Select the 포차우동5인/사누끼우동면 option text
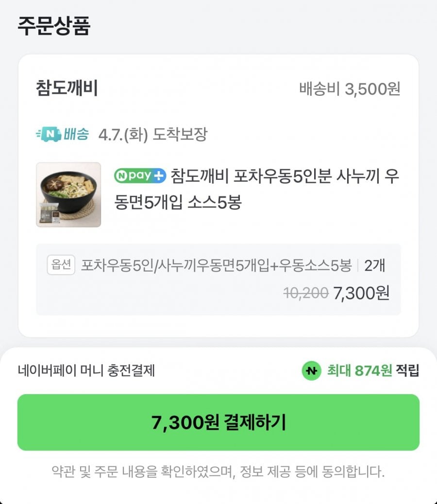Viewport: 437px width, 504px height. click(216, 265)
